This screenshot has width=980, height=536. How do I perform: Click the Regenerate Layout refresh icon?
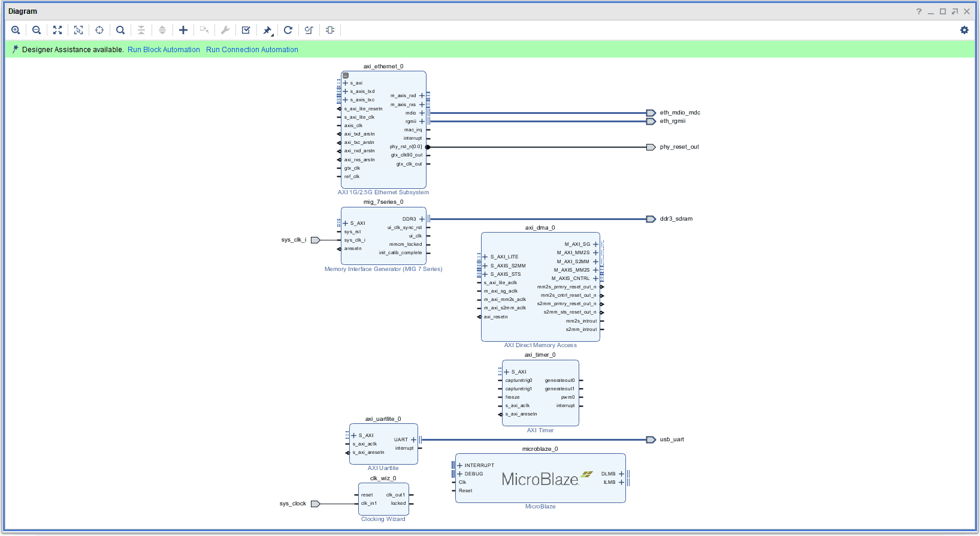click(288, 30)
